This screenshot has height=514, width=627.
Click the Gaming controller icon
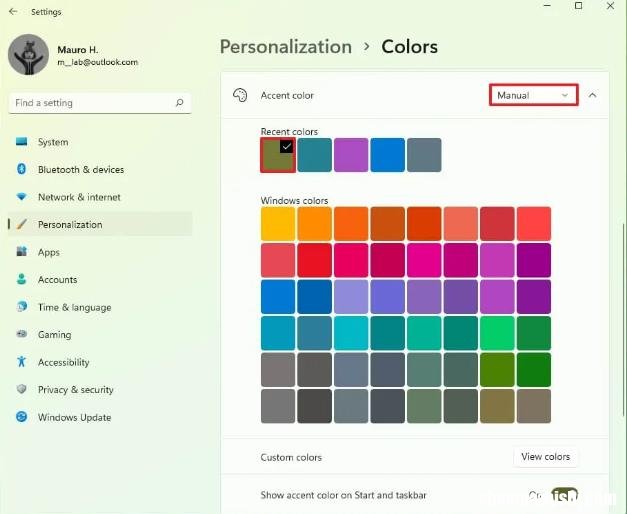click(x=22, y=334)
